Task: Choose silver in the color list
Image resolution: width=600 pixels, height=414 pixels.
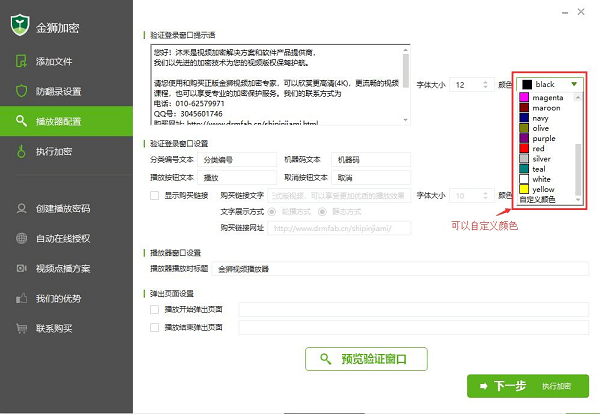Action: (x=546, y=158)
